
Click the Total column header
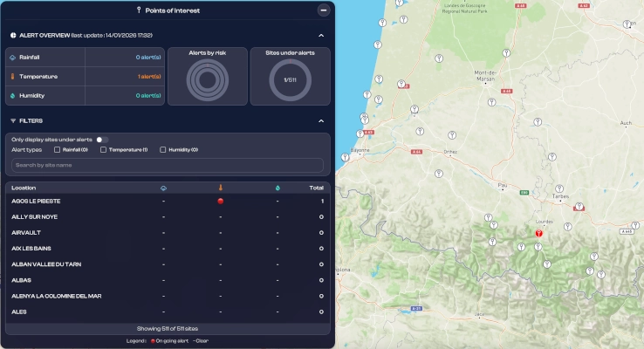(x=316, y=188)
